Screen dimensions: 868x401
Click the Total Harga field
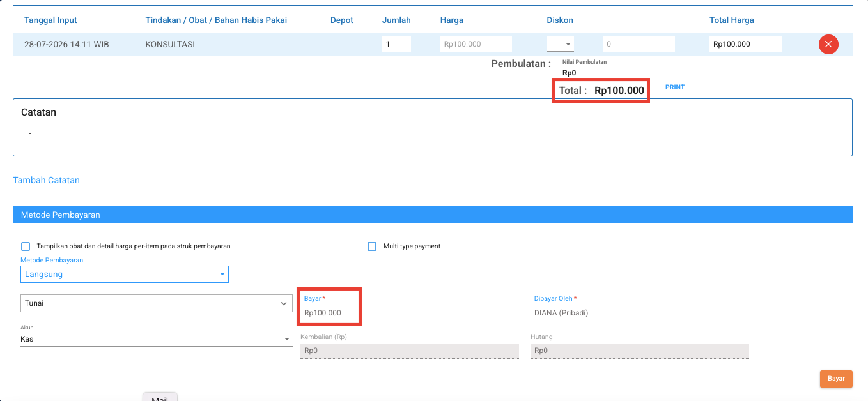745,44
